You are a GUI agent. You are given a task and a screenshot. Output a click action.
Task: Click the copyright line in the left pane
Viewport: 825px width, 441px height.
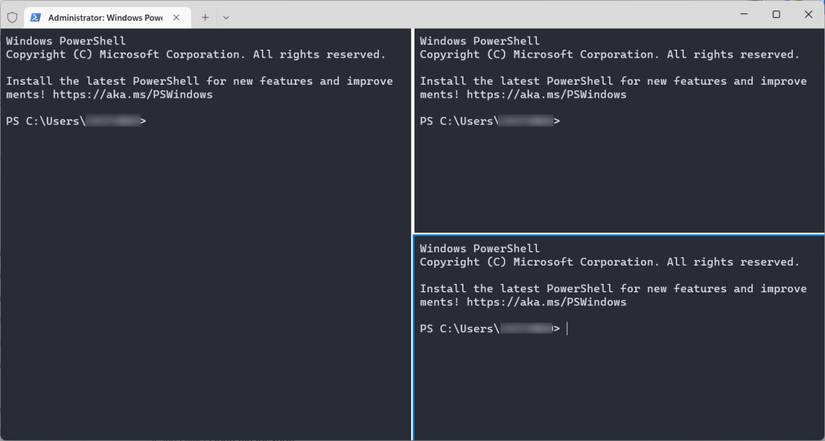196,55
